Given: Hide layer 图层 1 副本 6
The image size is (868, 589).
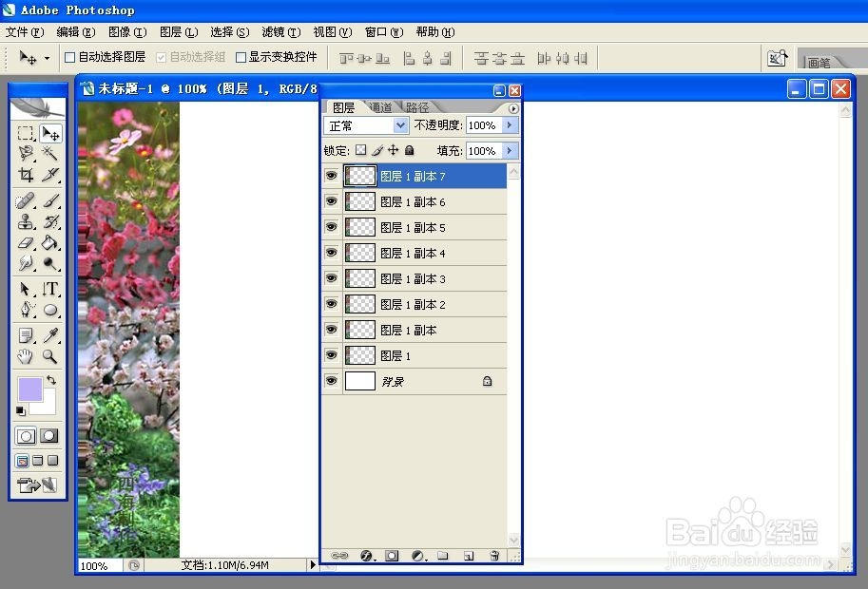Looking at the screenshot, I should [331, 201].
